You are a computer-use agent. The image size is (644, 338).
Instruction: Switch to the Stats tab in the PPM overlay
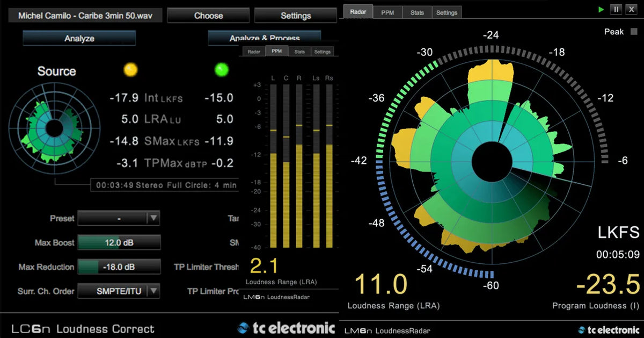pyautogui.click(x=299, y=52)
